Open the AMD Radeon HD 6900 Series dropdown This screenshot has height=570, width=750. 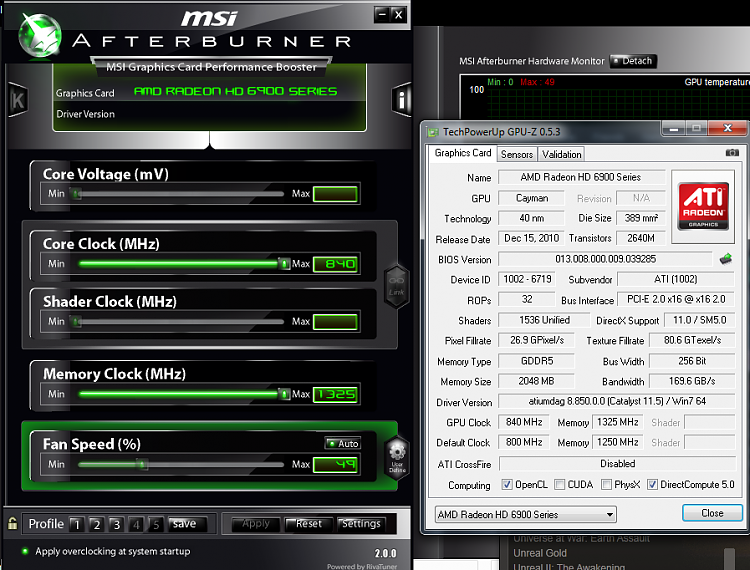coord(526,515)
